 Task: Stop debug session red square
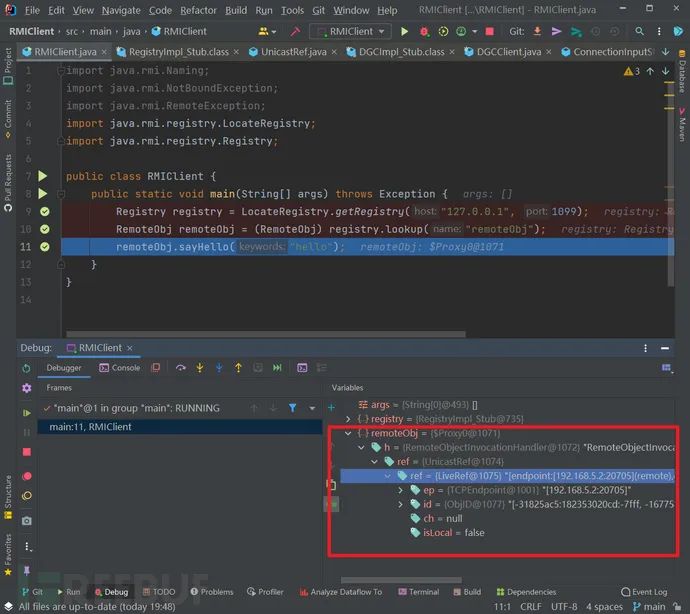27,452
